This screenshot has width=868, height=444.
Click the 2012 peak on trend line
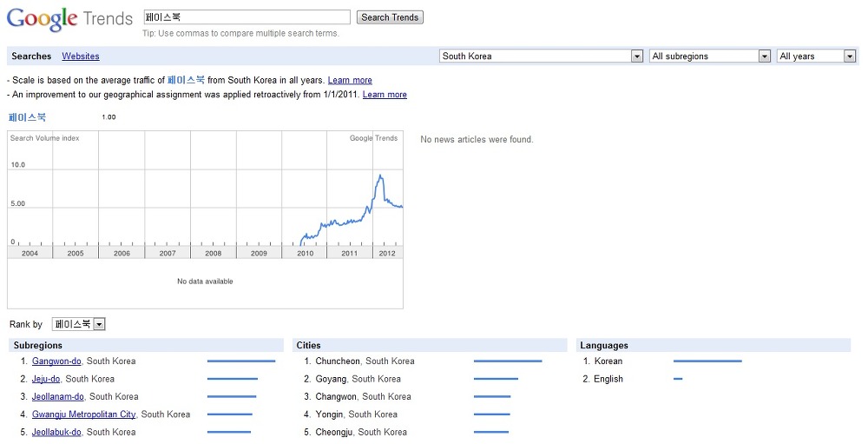380,176
